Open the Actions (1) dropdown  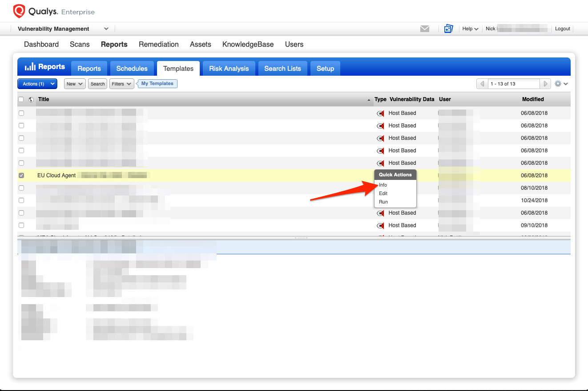pyautogui.click(x=37, y=84)
